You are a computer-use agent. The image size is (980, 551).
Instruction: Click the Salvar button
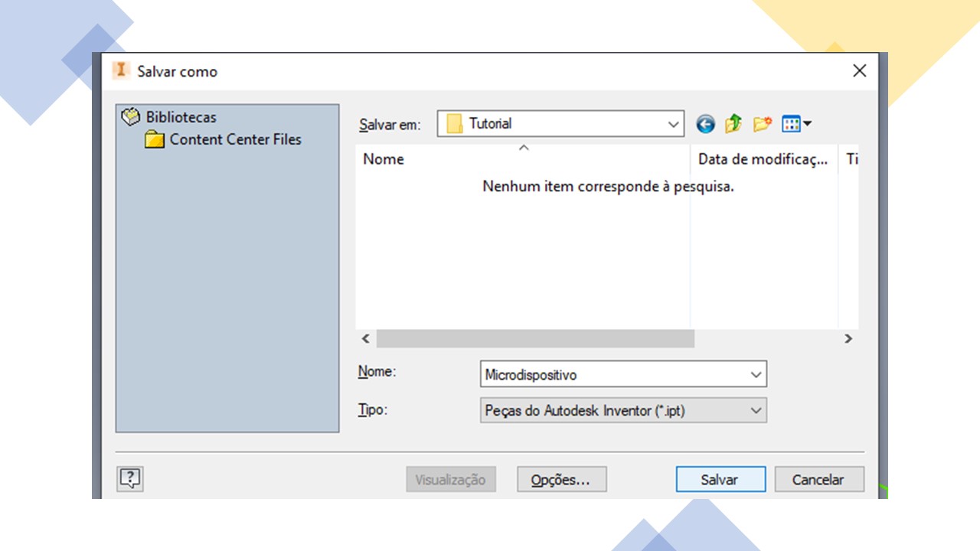(720, 480)
